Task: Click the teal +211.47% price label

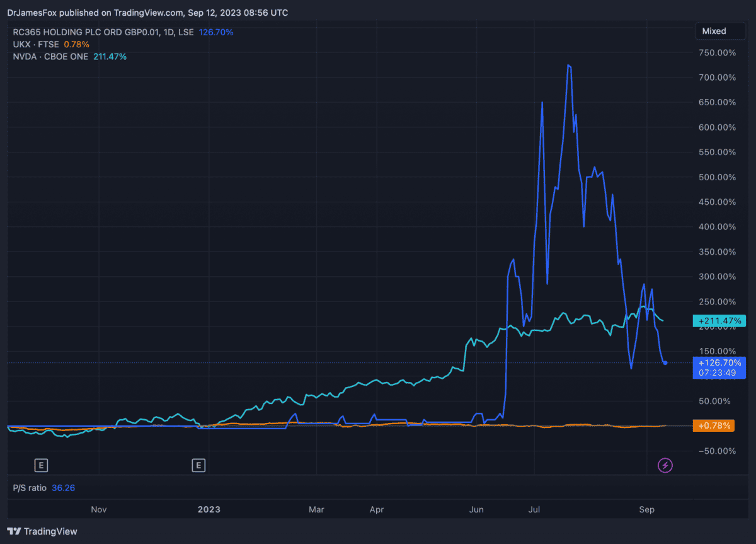Action: coord(719,321)
